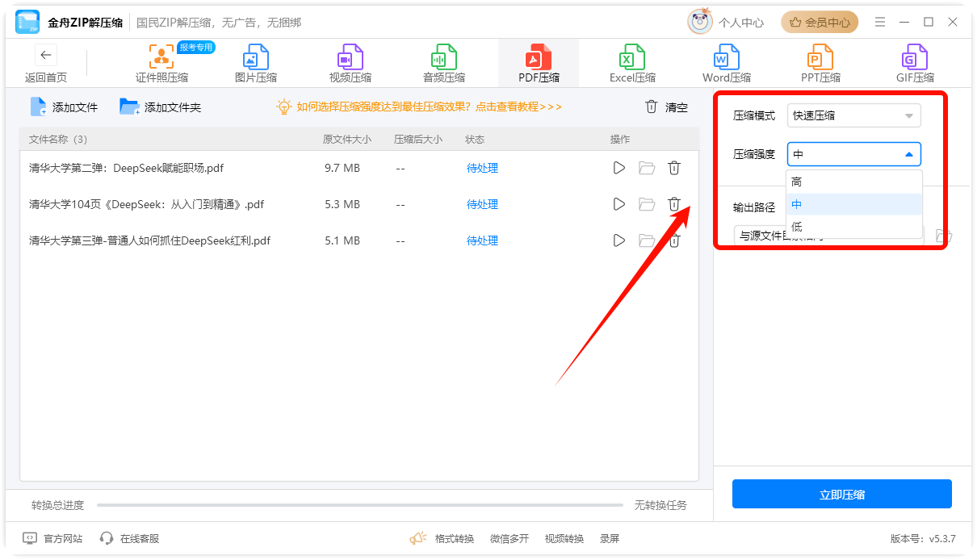
Task: Click the 压缩后大小 column header
Action: [x=418, y=139]
